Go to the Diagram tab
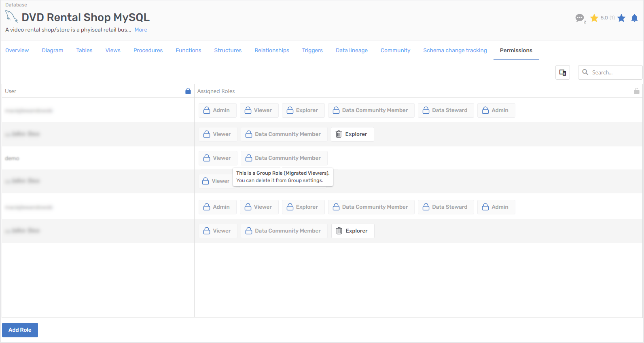644x343 pixels. [x=53, y=51]
